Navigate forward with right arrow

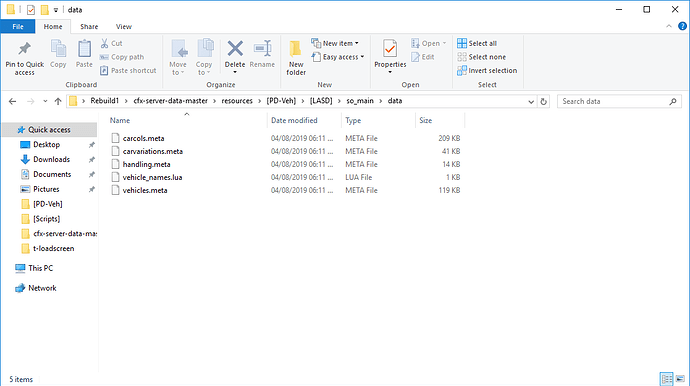(30, 101)
